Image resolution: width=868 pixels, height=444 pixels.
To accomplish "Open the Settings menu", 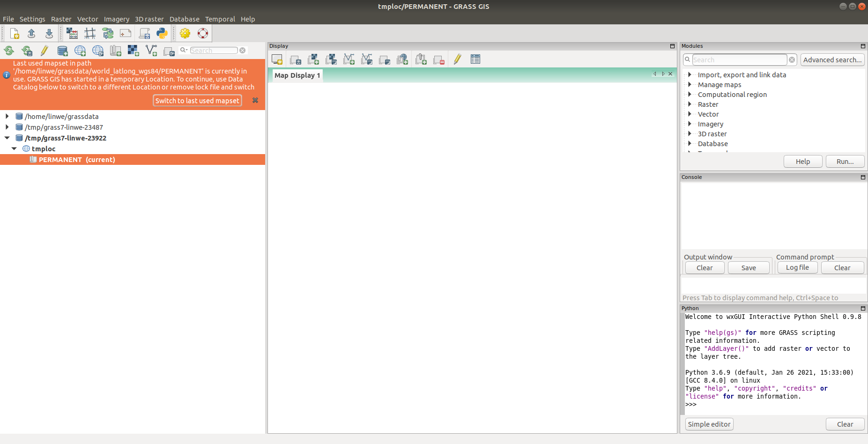I will [x=32, y=19].
